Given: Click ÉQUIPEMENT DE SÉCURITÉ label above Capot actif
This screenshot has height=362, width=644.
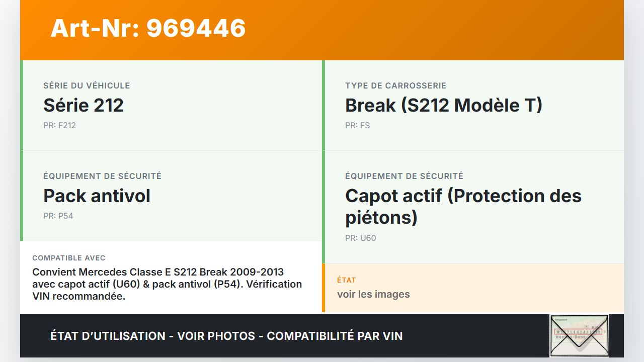Looking at the screenshot, I should pyautogui.click(x=404, y=176).
